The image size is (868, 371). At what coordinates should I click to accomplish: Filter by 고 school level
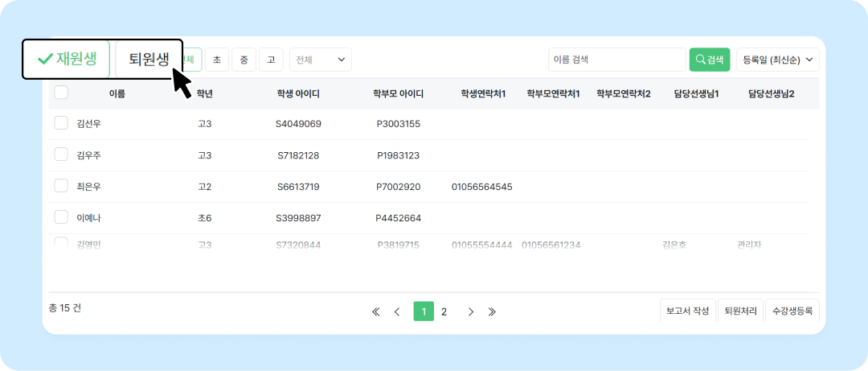coord(271,60)
